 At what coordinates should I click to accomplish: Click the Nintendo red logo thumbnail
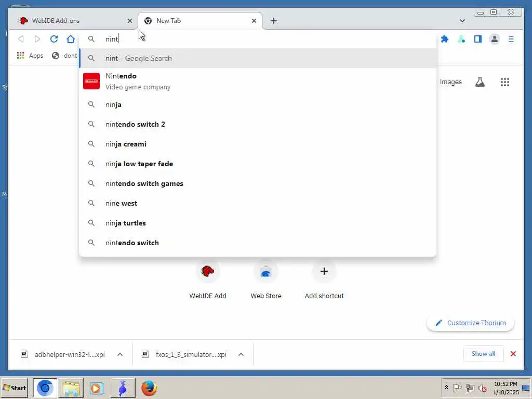(91, 81)
